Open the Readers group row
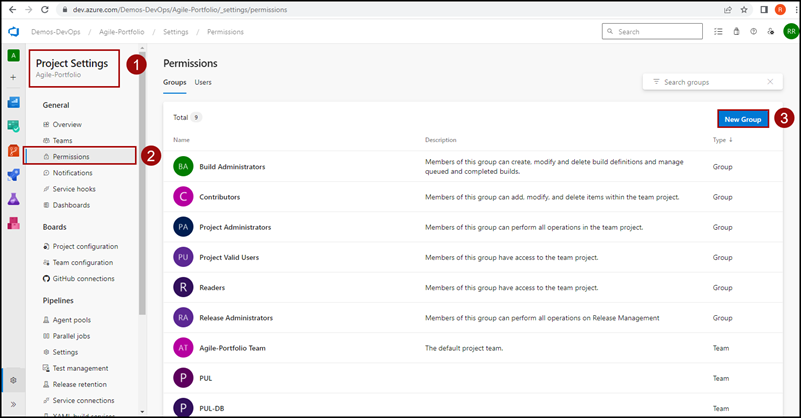The width and height of the screenshot is (801, 418). (x=473, y=288)
